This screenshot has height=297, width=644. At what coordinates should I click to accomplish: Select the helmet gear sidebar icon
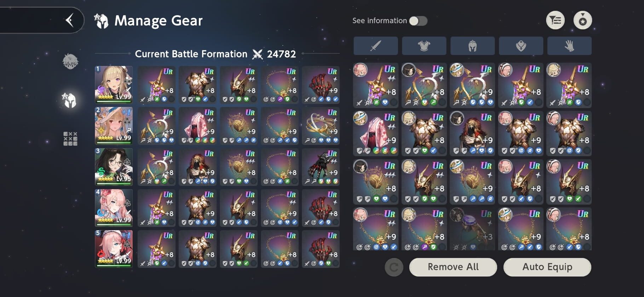[x=70, y=100]
